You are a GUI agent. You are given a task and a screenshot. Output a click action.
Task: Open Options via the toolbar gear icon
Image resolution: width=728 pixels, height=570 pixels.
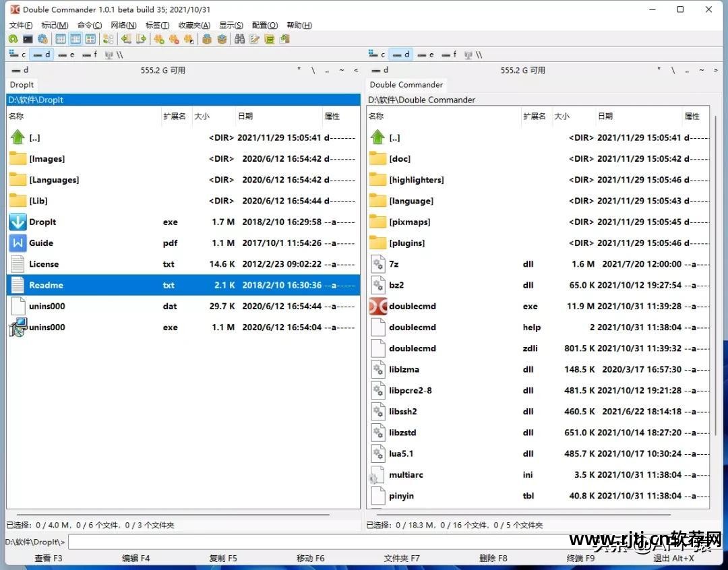(x=42, y=39)
